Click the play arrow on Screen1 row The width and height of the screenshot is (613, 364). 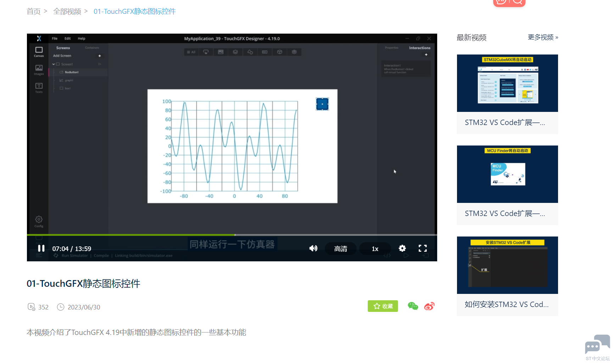point(100,64)
